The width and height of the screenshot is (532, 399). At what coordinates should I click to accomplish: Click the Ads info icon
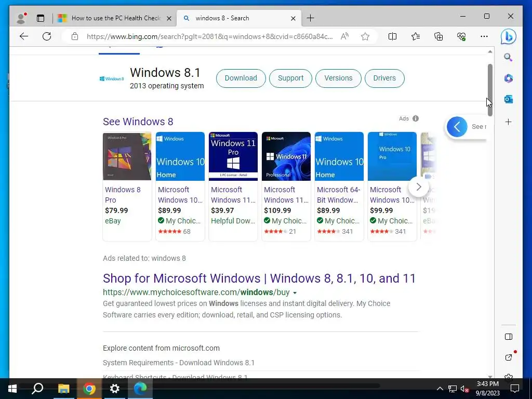pos(416,118)
